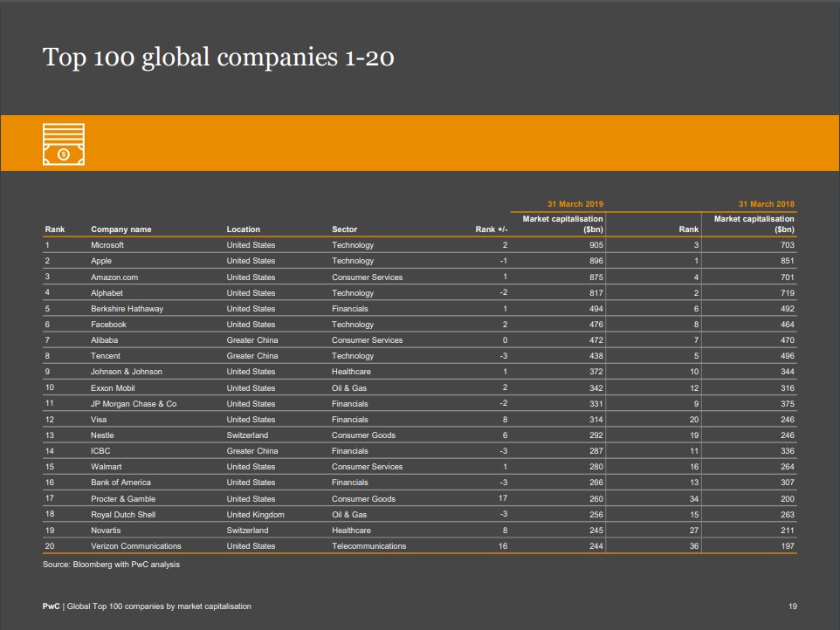The image size is (840, 630).
Task: Click the PwC footer caption text
Action: pyautogui.click(x=147, y=606)
